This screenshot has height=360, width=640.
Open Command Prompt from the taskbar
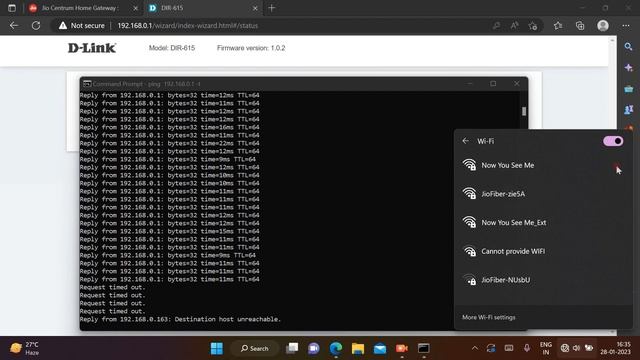(x=424, y=348)
